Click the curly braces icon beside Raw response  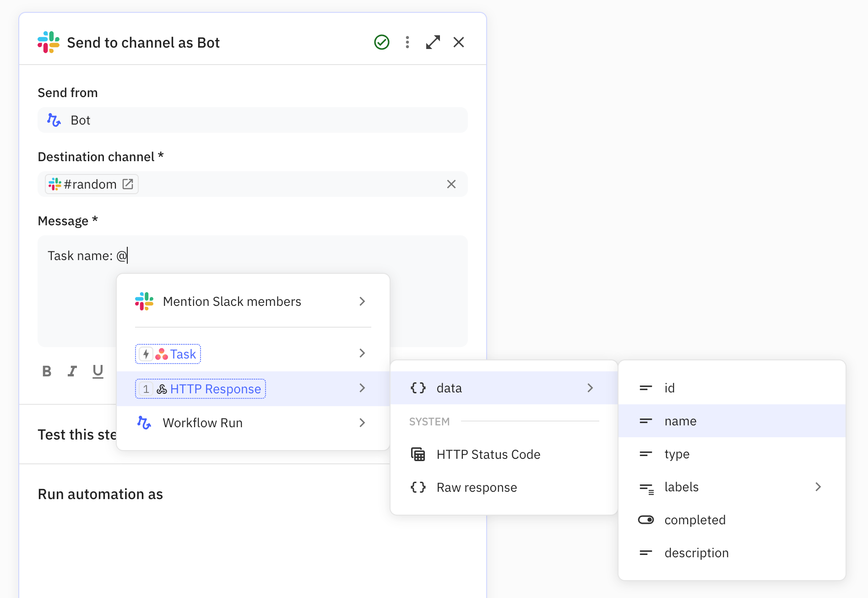[418, 487]
